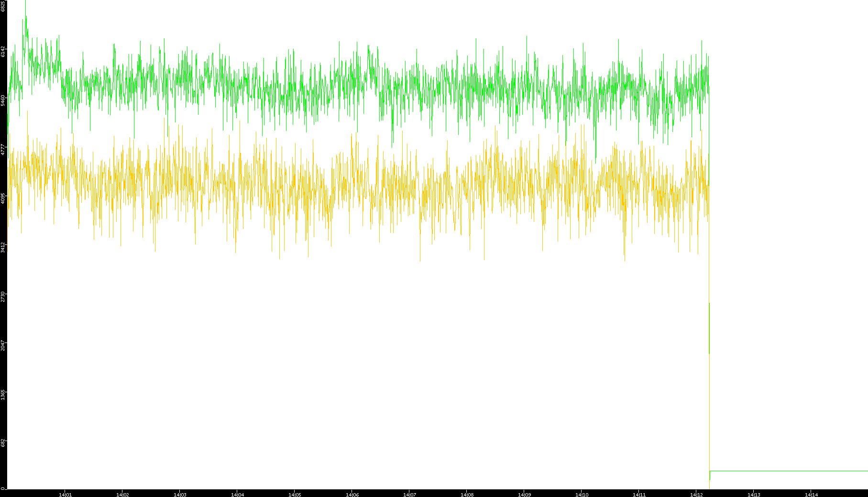Image resolution: width=868 pixels, height=497 pixels.
Task: Select the 2047 vertical axis label
Action: (x=3, y=345)
